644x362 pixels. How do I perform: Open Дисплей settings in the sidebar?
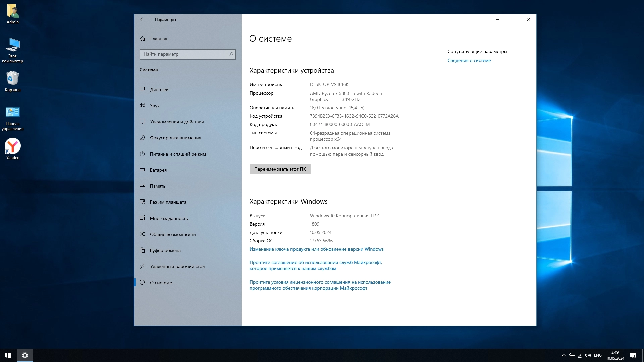(159, 89)
